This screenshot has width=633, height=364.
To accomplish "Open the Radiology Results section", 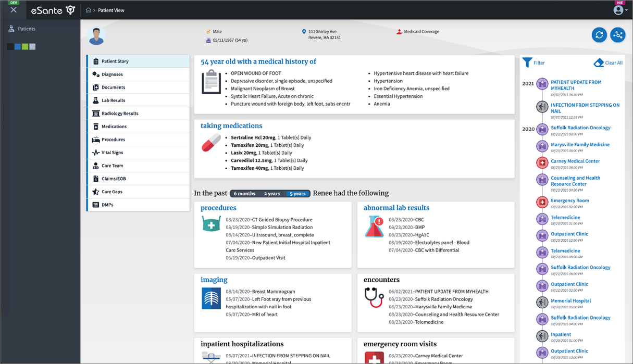I will tap(138, 114).
